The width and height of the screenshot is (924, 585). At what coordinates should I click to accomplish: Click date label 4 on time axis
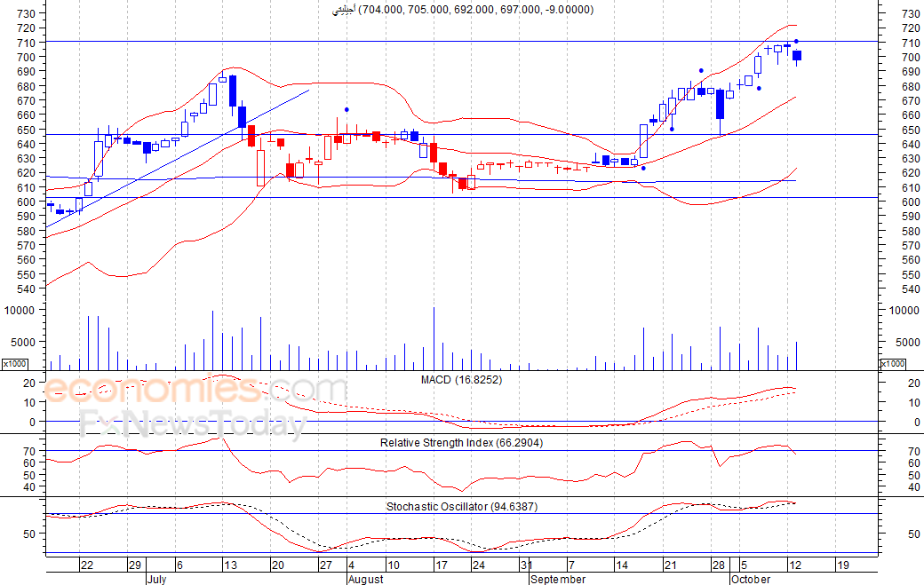tap(351, 565)
